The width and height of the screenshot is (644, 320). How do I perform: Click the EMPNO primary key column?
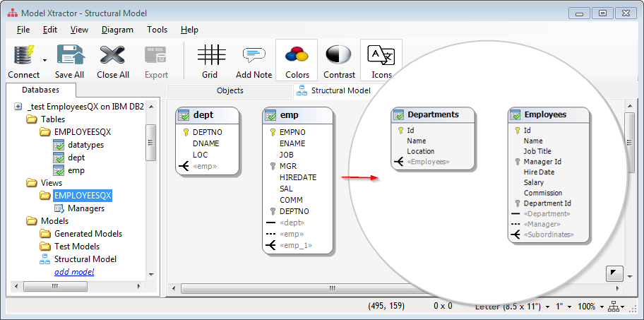pyautogui.click(x=292, y=132)
